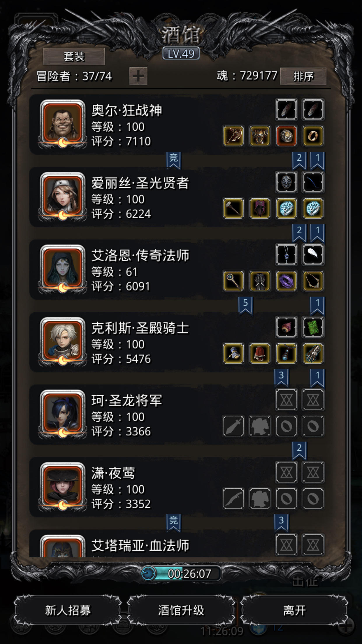
Task: Leave the tavern with the 离开 button
Action: [294, 610]
